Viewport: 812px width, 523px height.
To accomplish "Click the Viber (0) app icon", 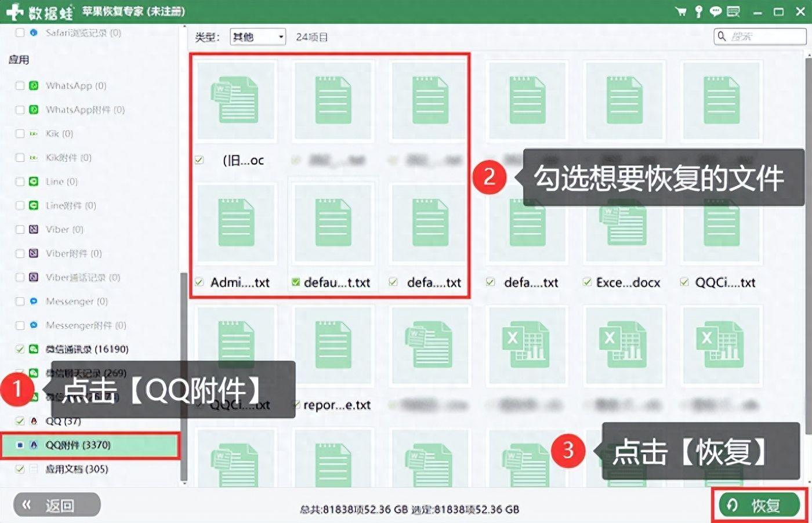I will pyautogui.click(x=34, y=230).
